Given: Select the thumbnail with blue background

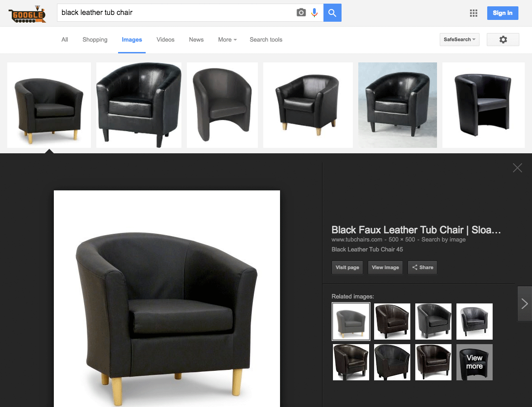Looking at the screenshot, I should coord(397,105).
